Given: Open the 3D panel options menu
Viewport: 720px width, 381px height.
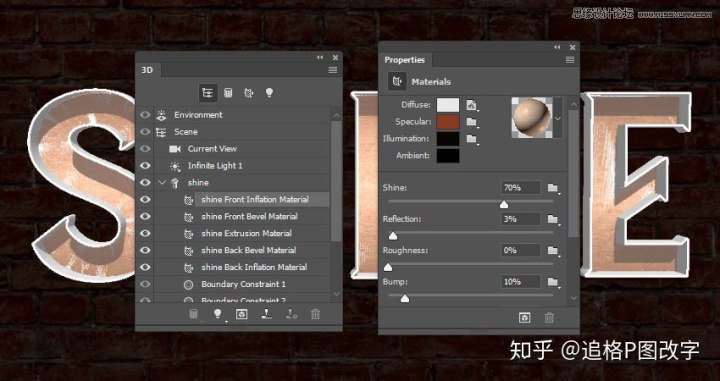Looking at the screenshot, I should (x=333, y=70).
